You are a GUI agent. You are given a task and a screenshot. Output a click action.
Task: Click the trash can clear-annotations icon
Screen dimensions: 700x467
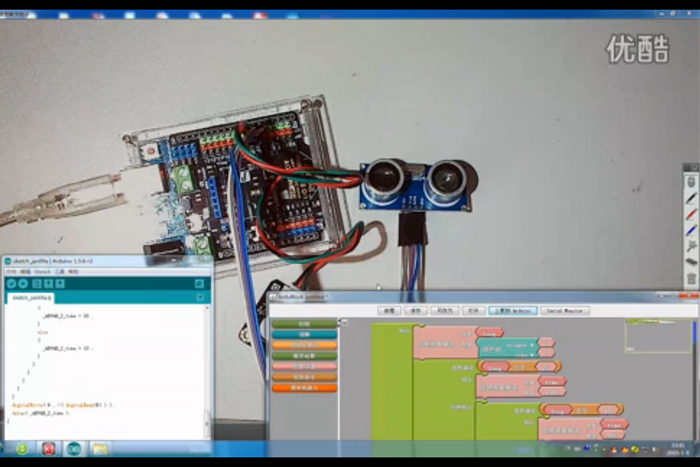pyautogui.click(x=691, y=279)
